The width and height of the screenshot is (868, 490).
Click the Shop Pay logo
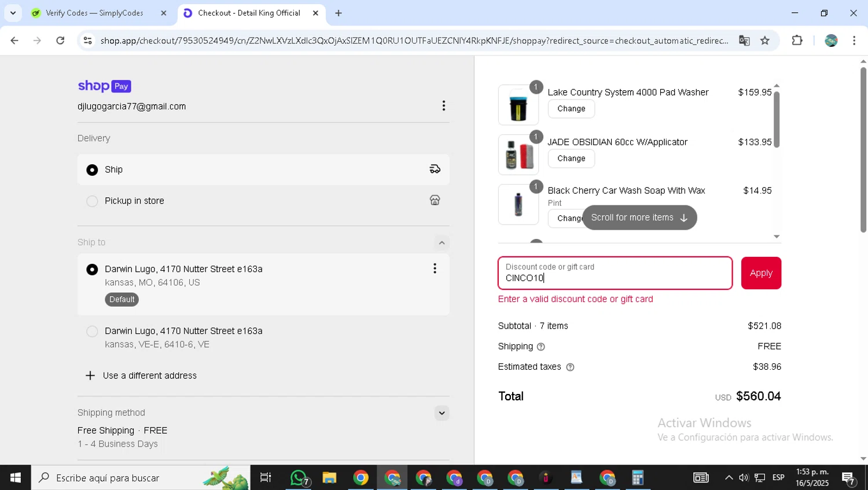(x=104, y=86)
